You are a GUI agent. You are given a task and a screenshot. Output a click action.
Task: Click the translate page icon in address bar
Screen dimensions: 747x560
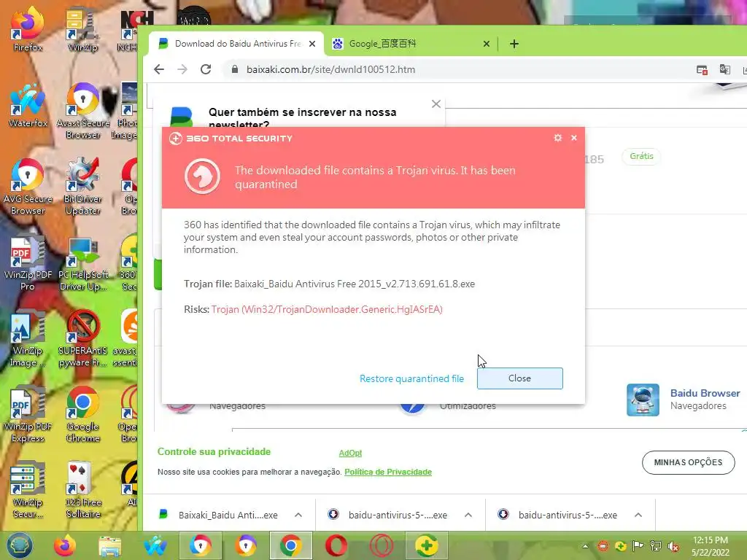click(724, 69)
